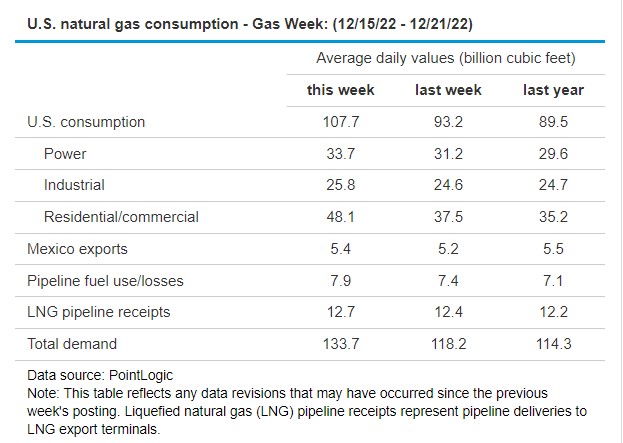Click the 'Average daily values' header text
The height and width of the screenshot is (443, 623).
pyautogui.click(x=446, y=58)
